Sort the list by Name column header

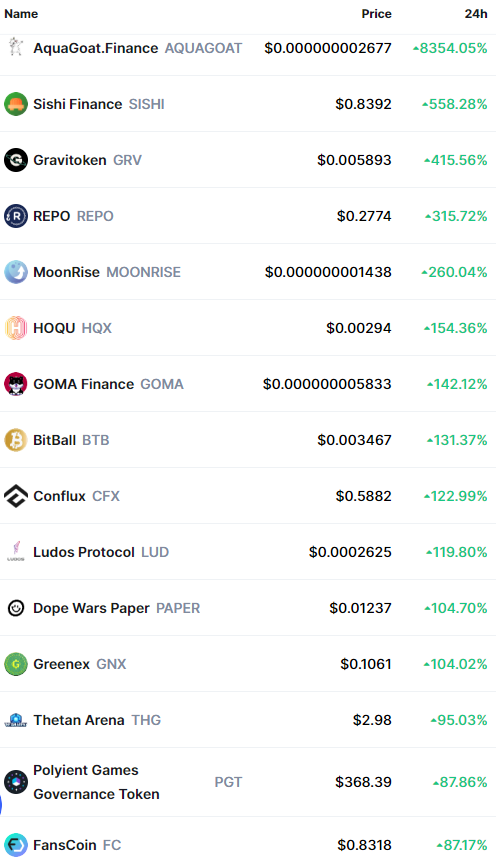21,14
